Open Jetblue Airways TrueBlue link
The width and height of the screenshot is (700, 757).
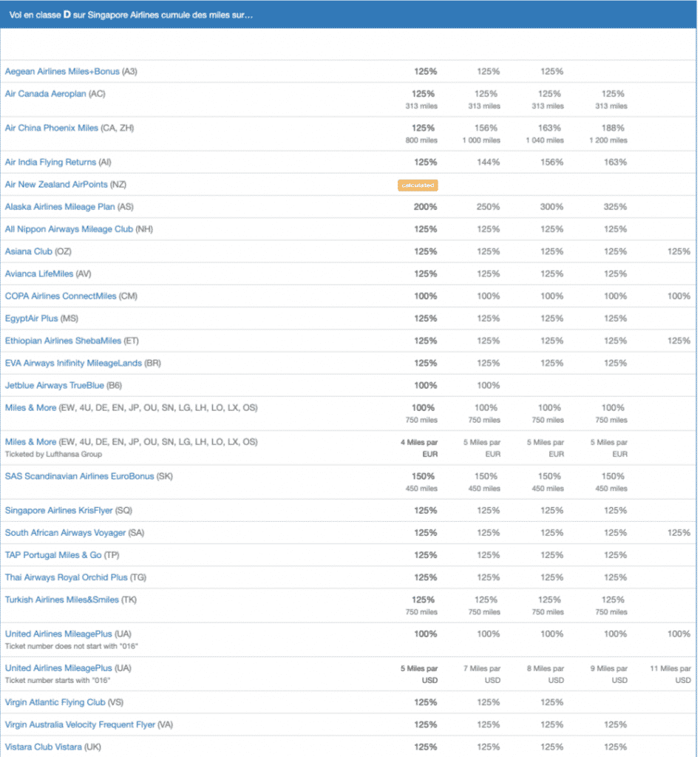(54, 385)
